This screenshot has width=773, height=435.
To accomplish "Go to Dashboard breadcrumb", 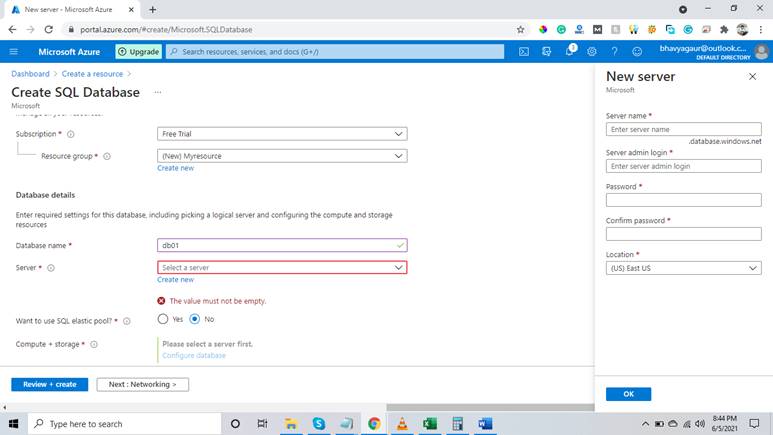I will (x=30, y=74).
